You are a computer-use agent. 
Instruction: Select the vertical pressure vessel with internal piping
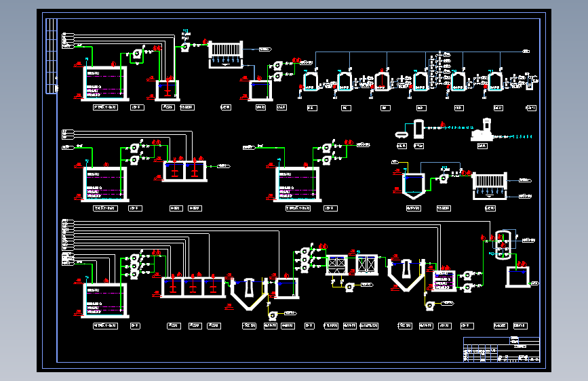[503, 245]
